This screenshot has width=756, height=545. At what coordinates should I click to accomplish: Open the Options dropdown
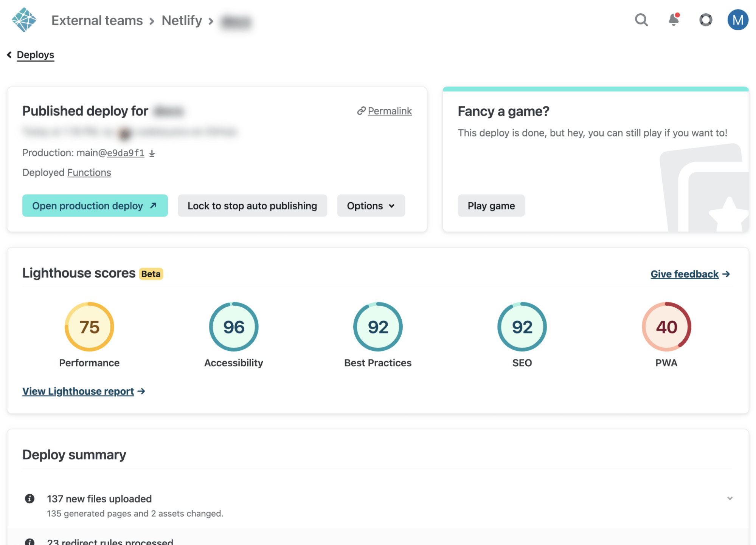[371, 206]
